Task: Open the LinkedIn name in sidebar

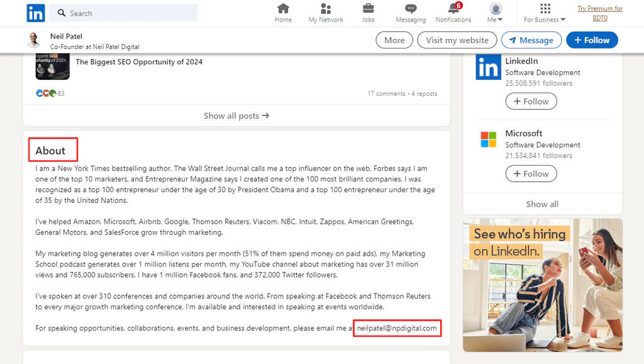Action: click(521, 61)
